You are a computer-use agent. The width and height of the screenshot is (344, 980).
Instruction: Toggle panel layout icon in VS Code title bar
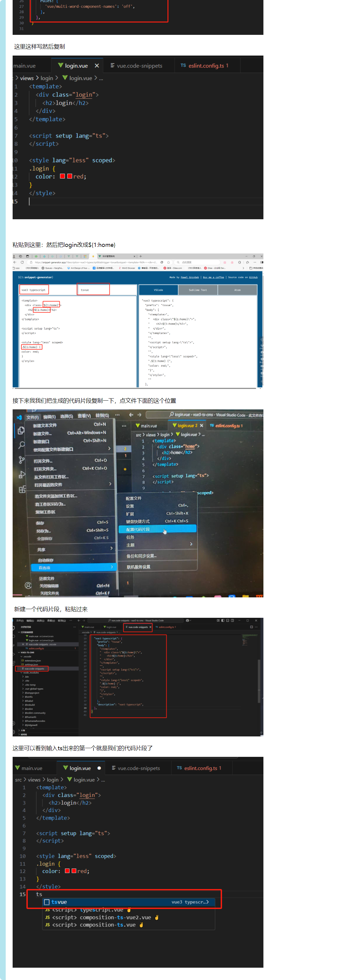(227, 620)
